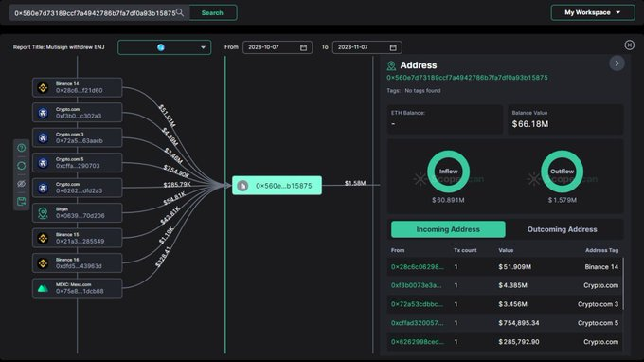The height and width of the screenshot is (362, 644).
Task: Click the $1.58M outgoing edge label
Action: (x=355, y=183)
